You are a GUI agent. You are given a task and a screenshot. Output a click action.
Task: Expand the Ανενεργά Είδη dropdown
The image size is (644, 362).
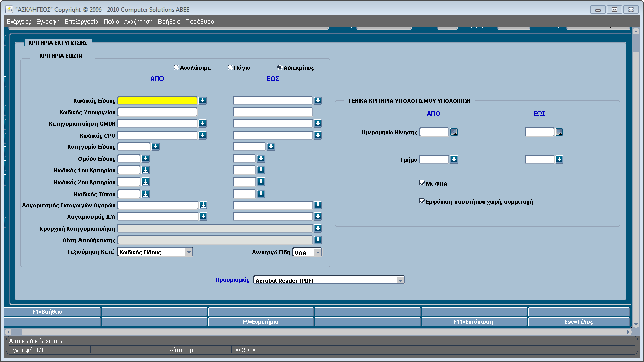[318, 252]
